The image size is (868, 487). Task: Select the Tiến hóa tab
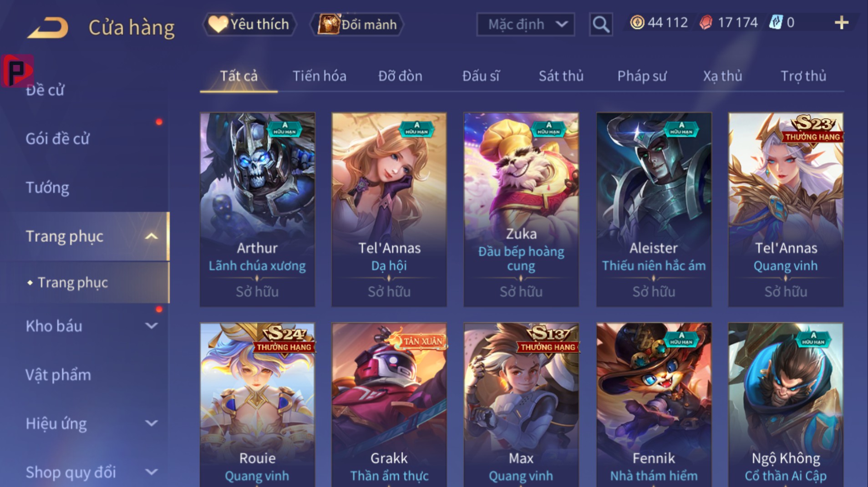319,76
